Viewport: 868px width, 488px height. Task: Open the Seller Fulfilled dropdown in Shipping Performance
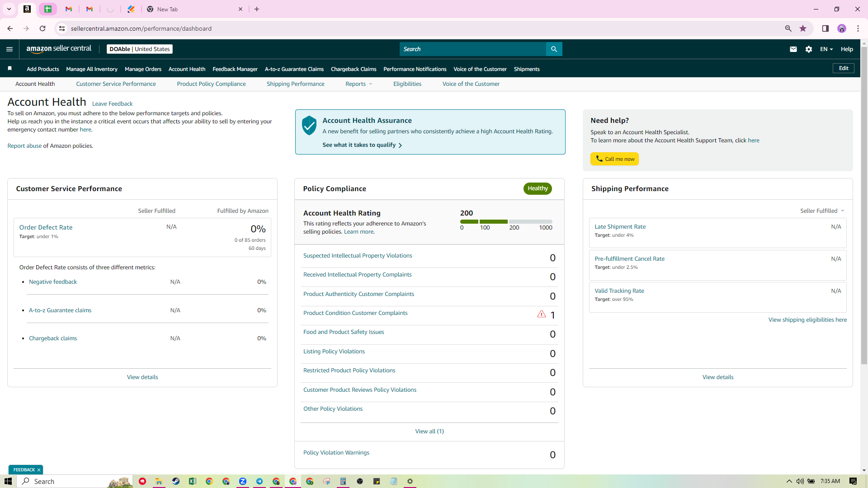click(822, 211)
